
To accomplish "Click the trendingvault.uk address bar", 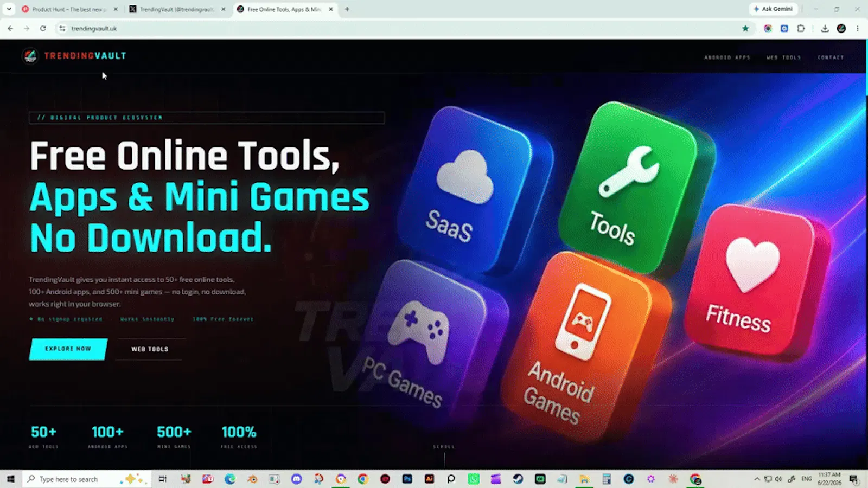I will (401, 28).
